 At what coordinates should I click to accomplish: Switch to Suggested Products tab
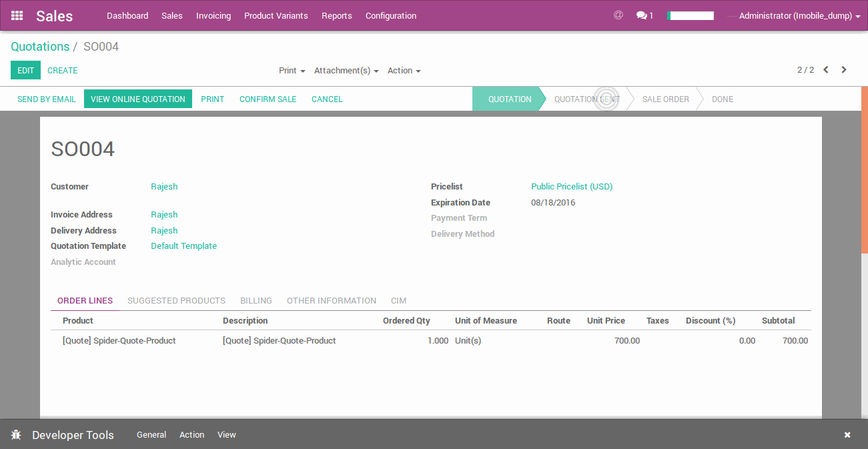click(x=176, y=301)
